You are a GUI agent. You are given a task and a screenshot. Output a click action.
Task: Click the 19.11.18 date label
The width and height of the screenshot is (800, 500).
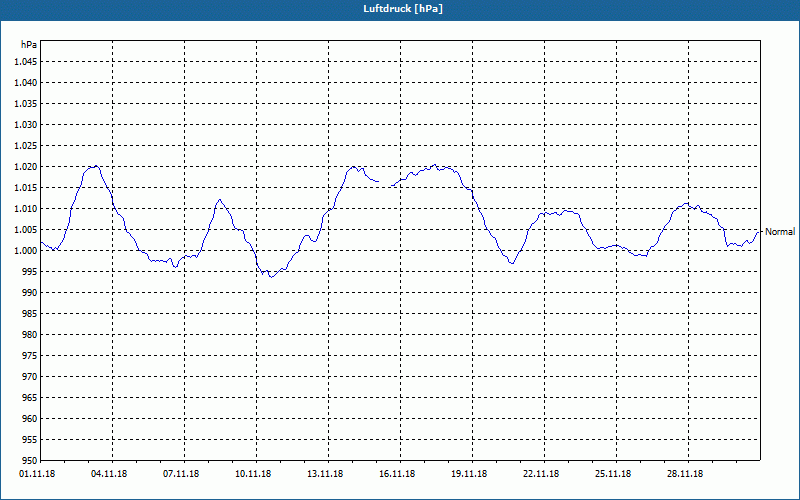pos(469,473)
